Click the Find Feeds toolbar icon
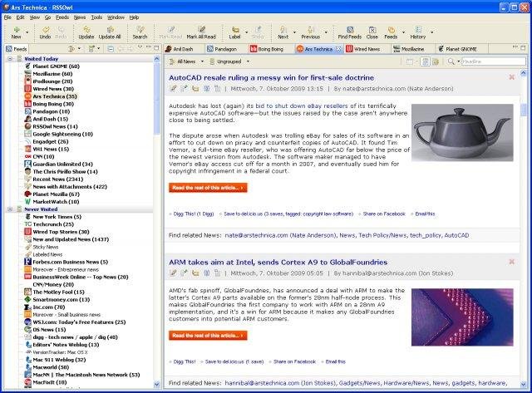The image size is (532, 393). tap(349, 30)
